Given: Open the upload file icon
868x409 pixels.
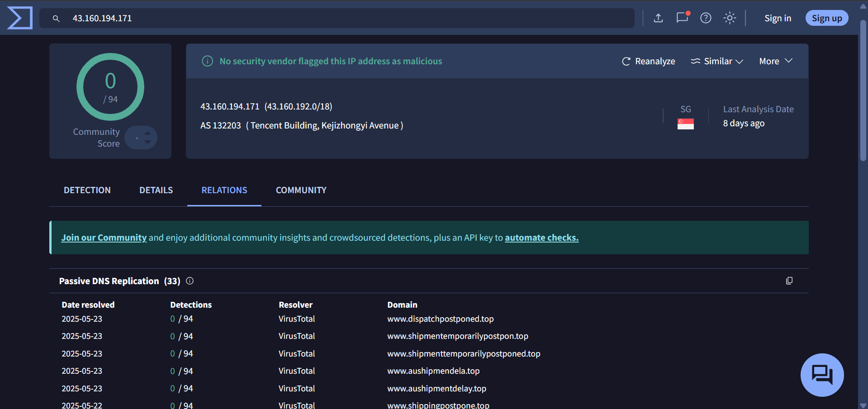Looking at the screenshot, I should pyautogui.click(x=658, y=18).
